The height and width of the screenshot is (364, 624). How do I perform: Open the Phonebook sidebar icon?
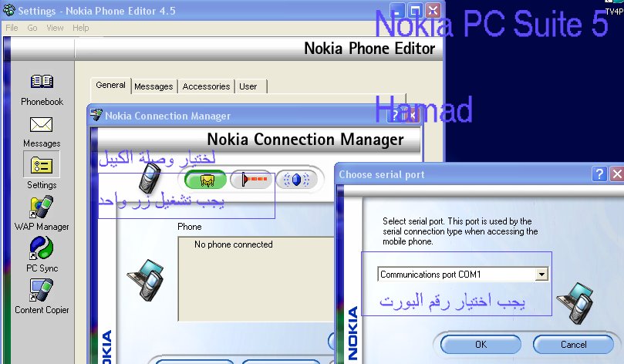42,82
